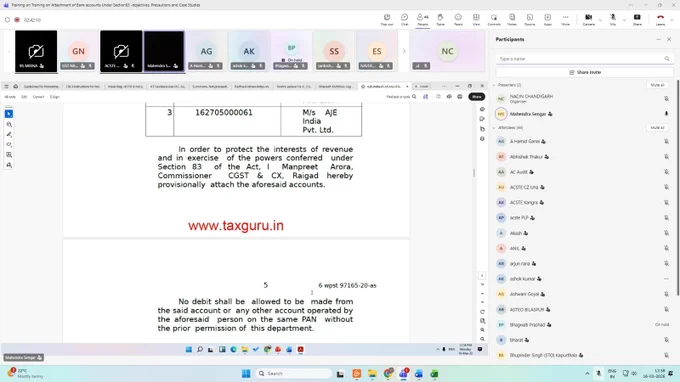The width and height of the screenshot is (680, 382).
Task: Open the Acrobat hamburger menu
Action: (x=6, y=86)
